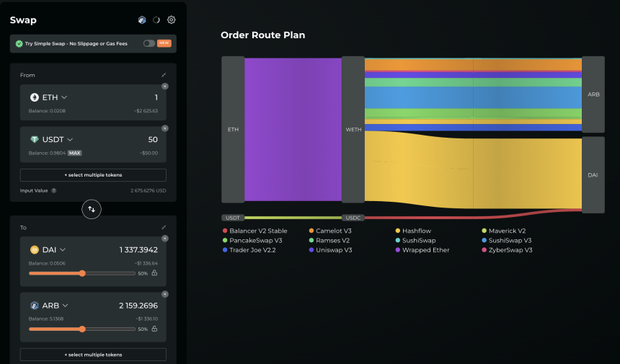Click the USDT Tether logo
The width and height of the screenshot is (620, 364).
coord(35,140)
